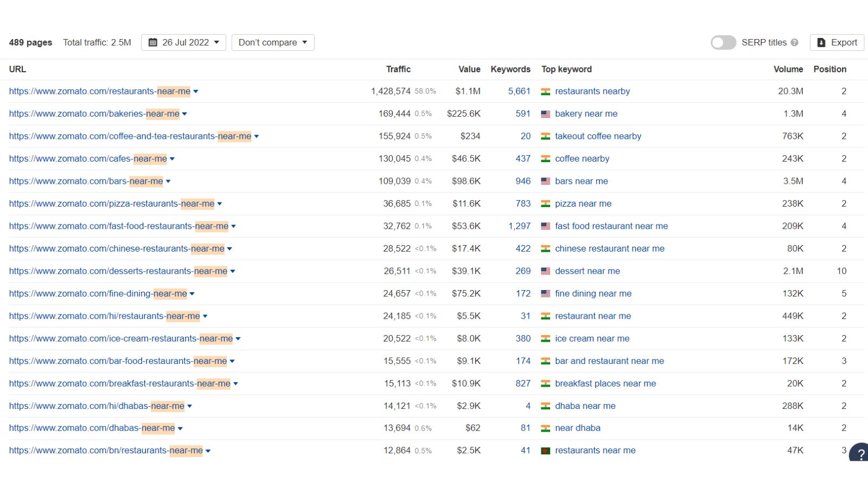
Task: Open the ice-cream-restaurants-near-me URL
Action: pyautogui.click(x=121, y=338)
